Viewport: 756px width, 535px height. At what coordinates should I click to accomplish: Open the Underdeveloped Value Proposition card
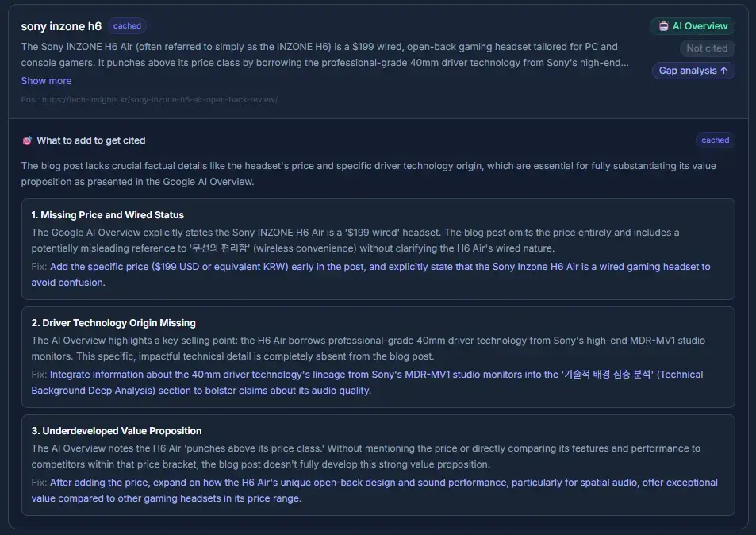point(378,465)
